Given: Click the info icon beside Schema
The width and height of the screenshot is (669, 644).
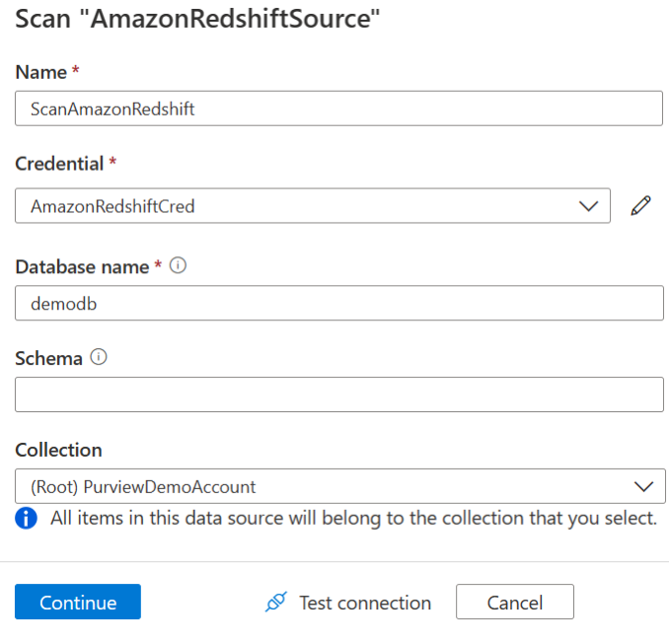Looking at the screenshot, I should (99, 358).
